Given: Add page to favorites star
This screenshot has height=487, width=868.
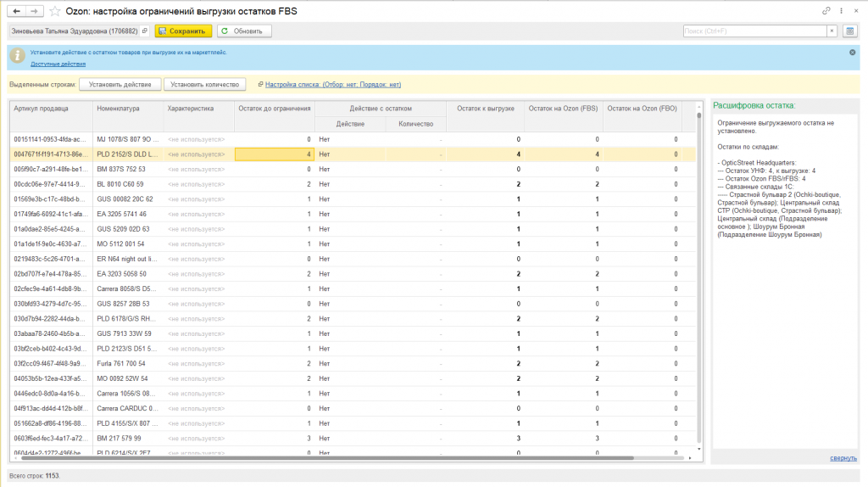Looking at the screenshot, I should pyautogui.click(x=55, y=11).
